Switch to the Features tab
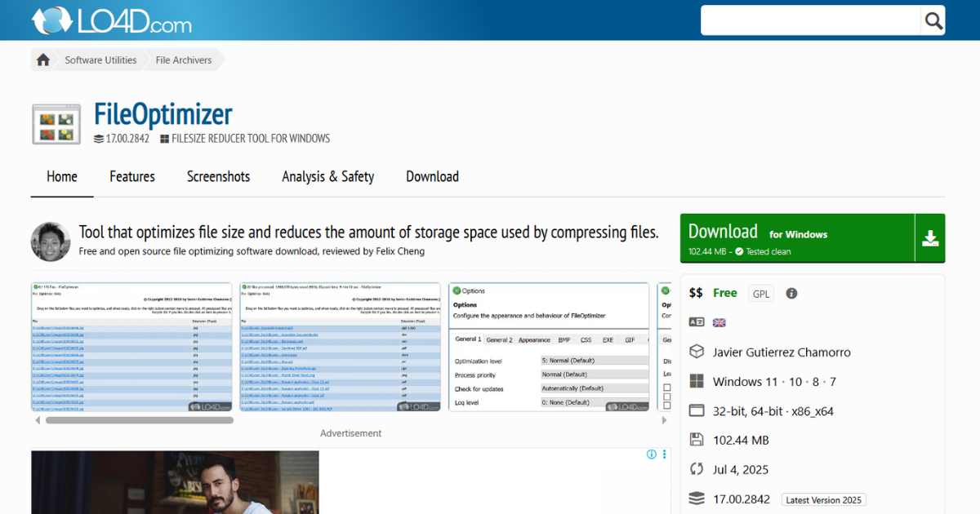This screenshot has width=980, height=514. click(131, 176)
